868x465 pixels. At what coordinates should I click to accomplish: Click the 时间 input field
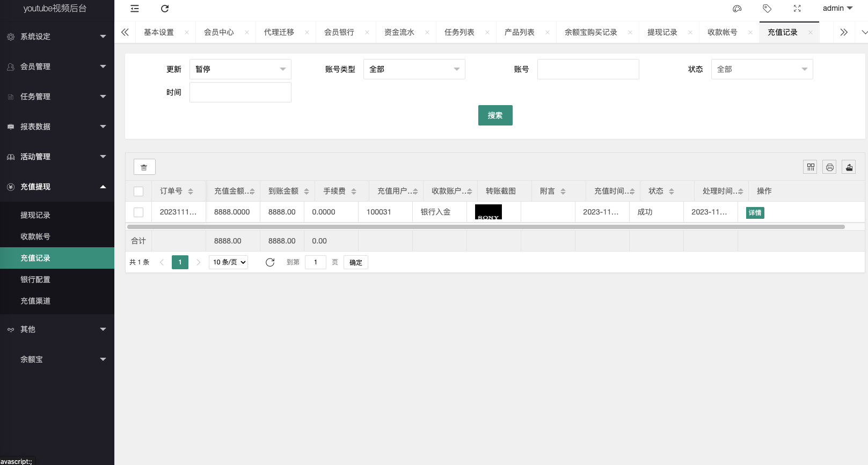240,92
